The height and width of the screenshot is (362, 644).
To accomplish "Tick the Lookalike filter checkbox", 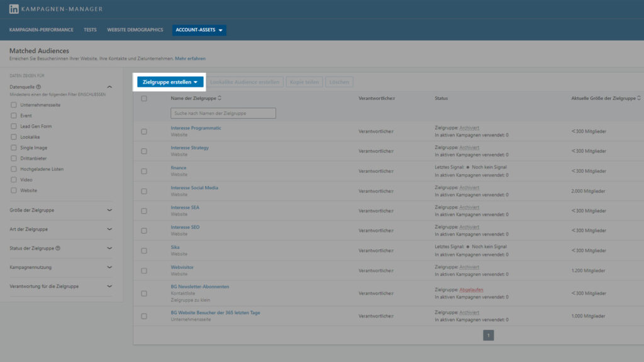I will tap(14, 137).
